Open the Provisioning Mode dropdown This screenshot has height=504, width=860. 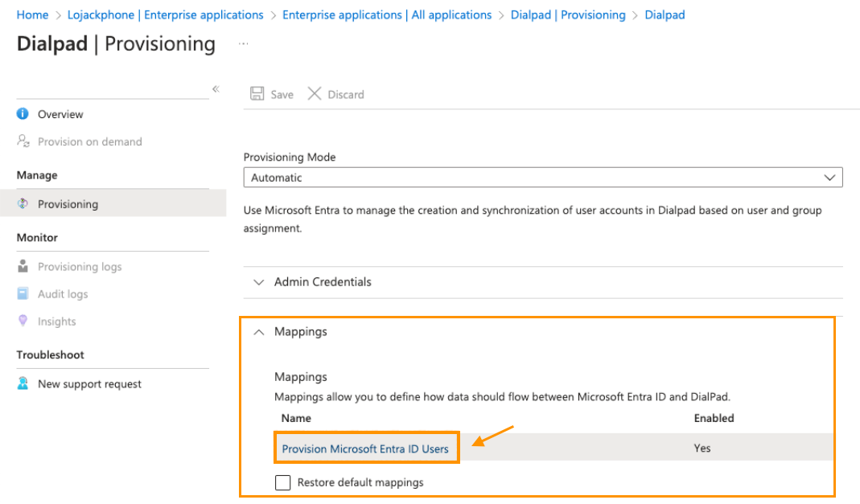[543, 178]
